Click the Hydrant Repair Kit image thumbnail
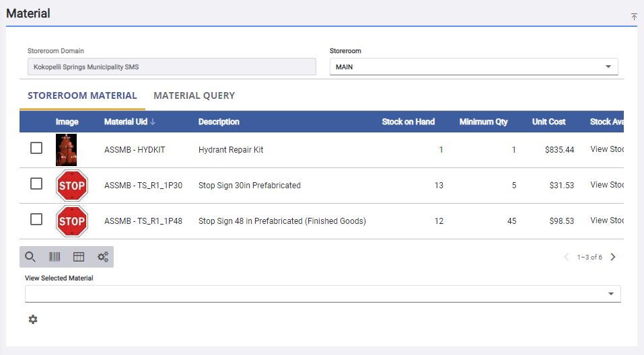 tap(66, 149)
